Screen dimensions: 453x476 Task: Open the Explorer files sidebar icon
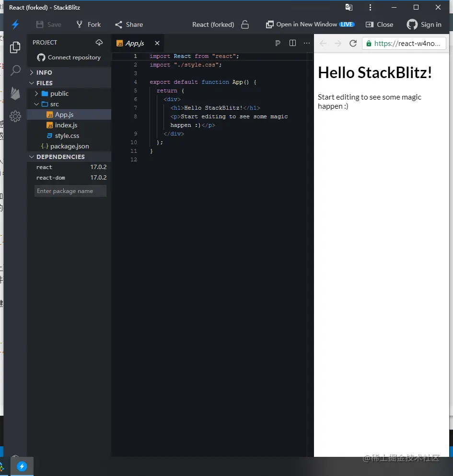pos(15,47)
